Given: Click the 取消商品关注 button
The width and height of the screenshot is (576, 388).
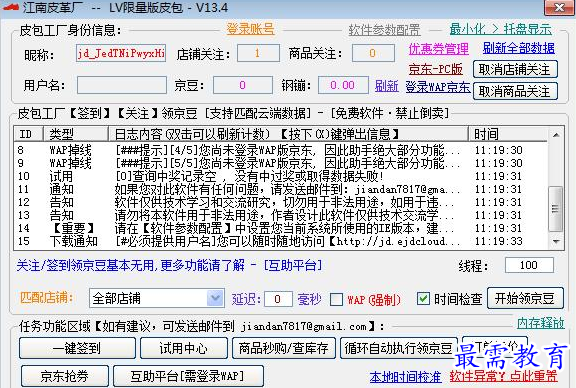Looking at the screenshot, I should pyautogui.click(x=515, y=91).
